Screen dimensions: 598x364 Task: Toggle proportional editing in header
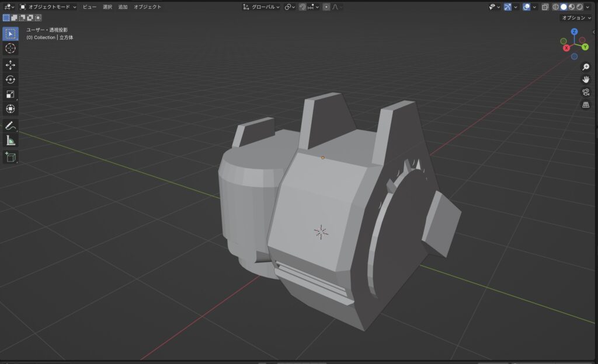[326, 7]
